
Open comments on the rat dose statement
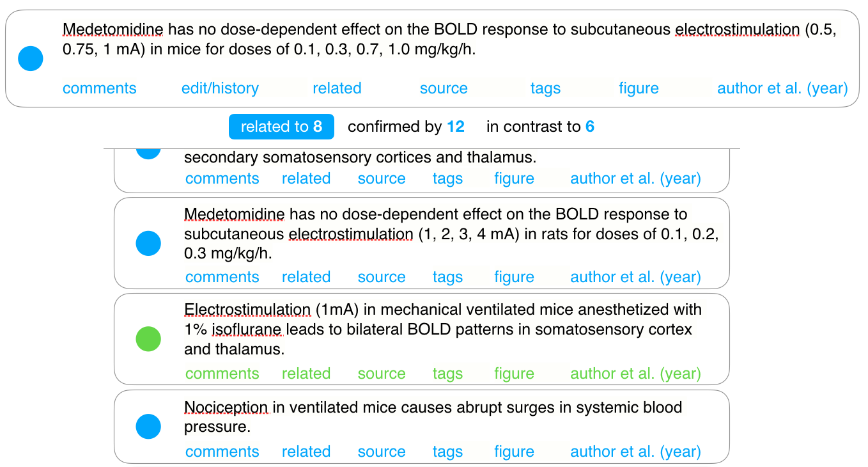tap(222, 277)
